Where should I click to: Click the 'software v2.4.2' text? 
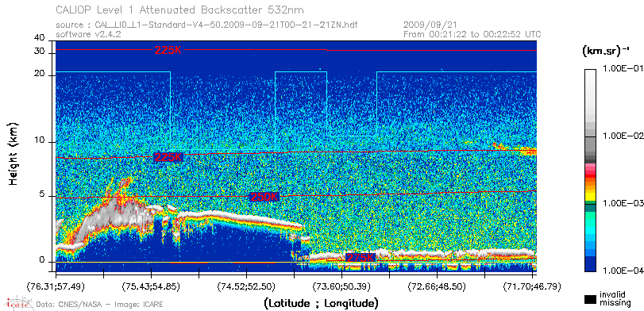88,34
